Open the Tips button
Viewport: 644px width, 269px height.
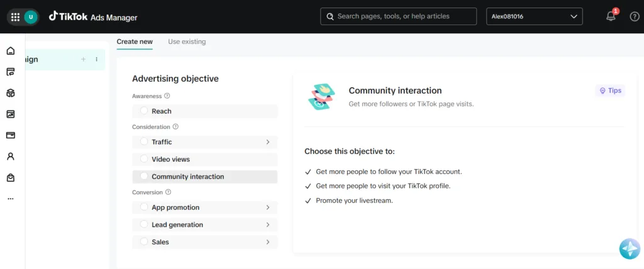point(610,91)
